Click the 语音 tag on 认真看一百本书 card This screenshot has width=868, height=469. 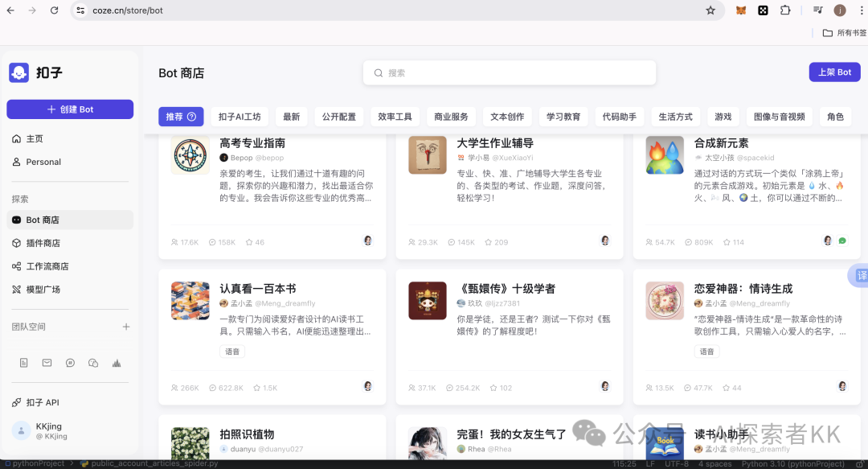(232, 352)
